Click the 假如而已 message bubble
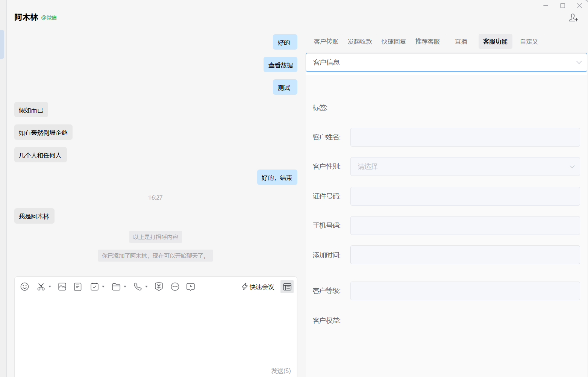This screenshot has width=588, height=377. [31, 110]
